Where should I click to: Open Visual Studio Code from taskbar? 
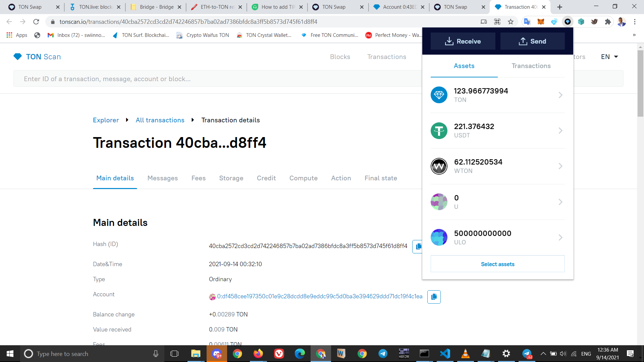tap(445, 354)
